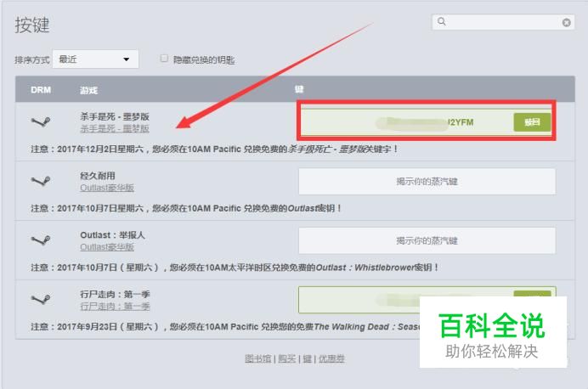Image resolution: width=588 pixels, height=389 pixels.
Task: Click the 2017年10月7日星期六 Outlast note
Action: point(186,208)
